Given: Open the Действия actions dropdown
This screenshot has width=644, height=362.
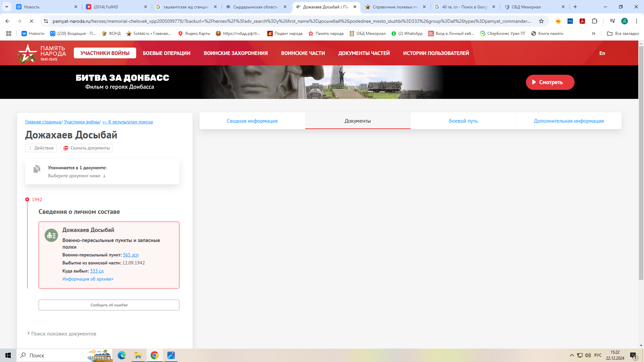Looking at the screenshot, I should [41, 148].
